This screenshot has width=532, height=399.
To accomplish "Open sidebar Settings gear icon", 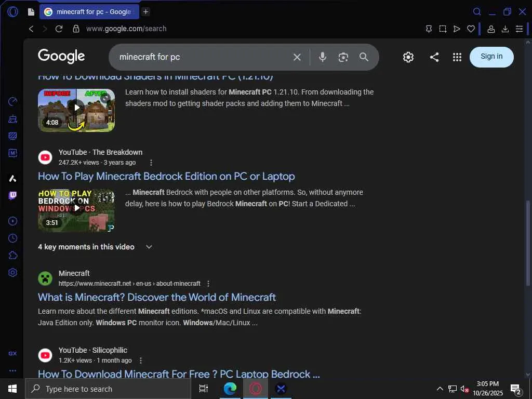I will [12, 272].
